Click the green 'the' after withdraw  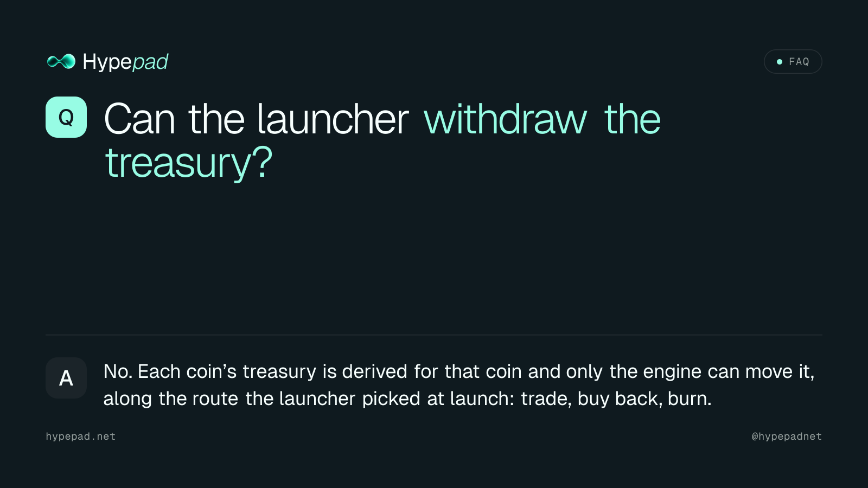[633, 119]
